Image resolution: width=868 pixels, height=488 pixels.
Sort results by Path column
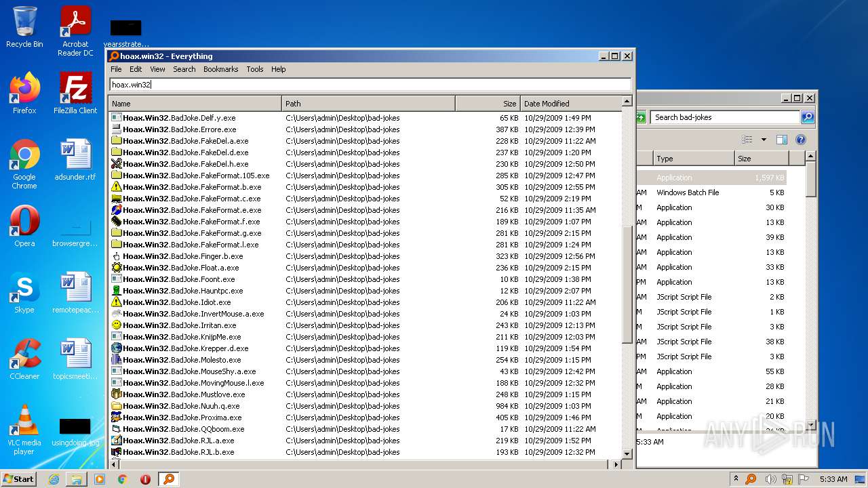coord(368,104)
